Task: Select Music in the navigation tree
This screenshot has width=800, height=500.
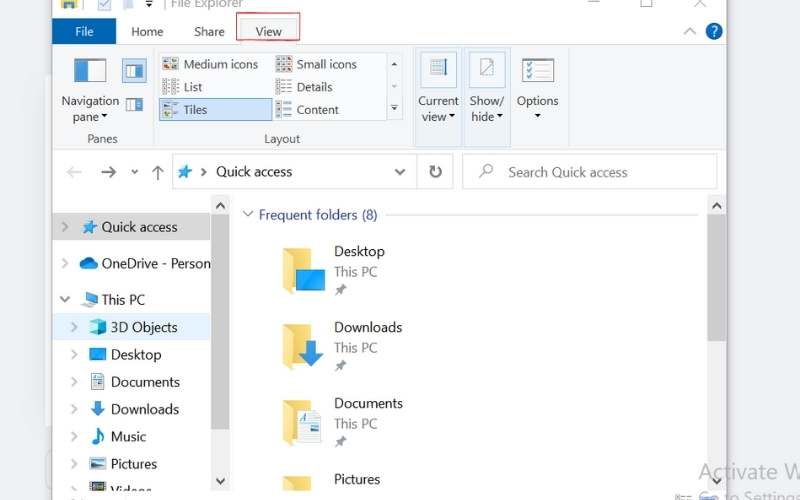Action: coord(118,437)
